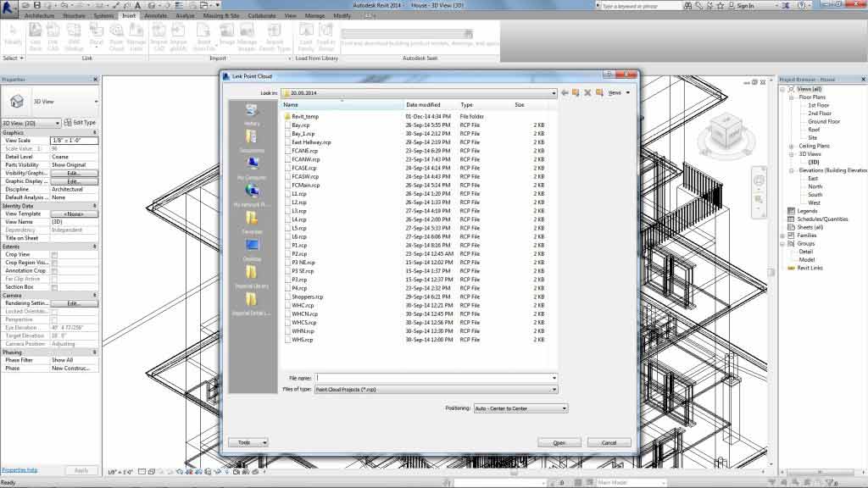Switch to the Architecture ribbon tab
This screenshot has width=868, height=488.
(39, 16)
